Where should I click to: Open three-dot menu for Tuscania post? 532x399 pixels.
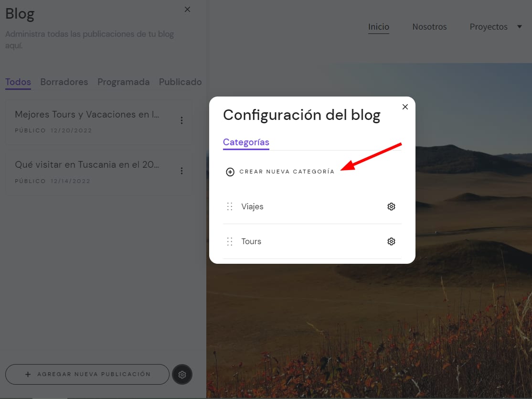click(181, 171)
